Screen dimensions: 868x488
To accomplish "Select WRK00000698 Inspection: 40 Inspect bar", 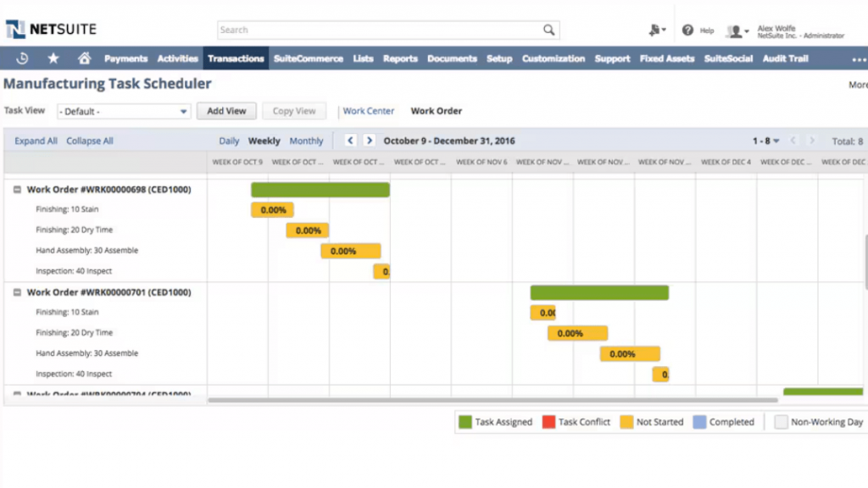I will (381, 272).
